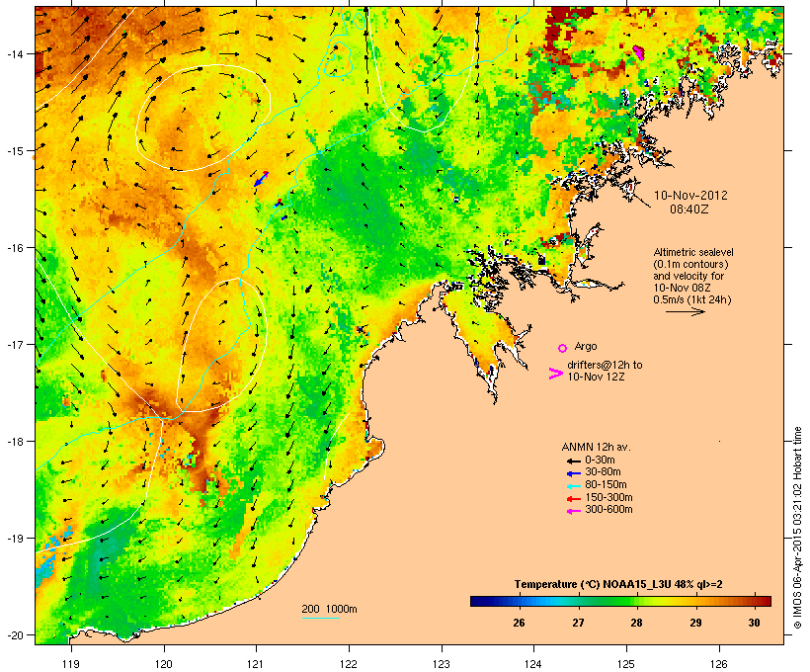
Task: Click the 0.5m/s (1kt 24h) label
Action: tap(692, 299)
